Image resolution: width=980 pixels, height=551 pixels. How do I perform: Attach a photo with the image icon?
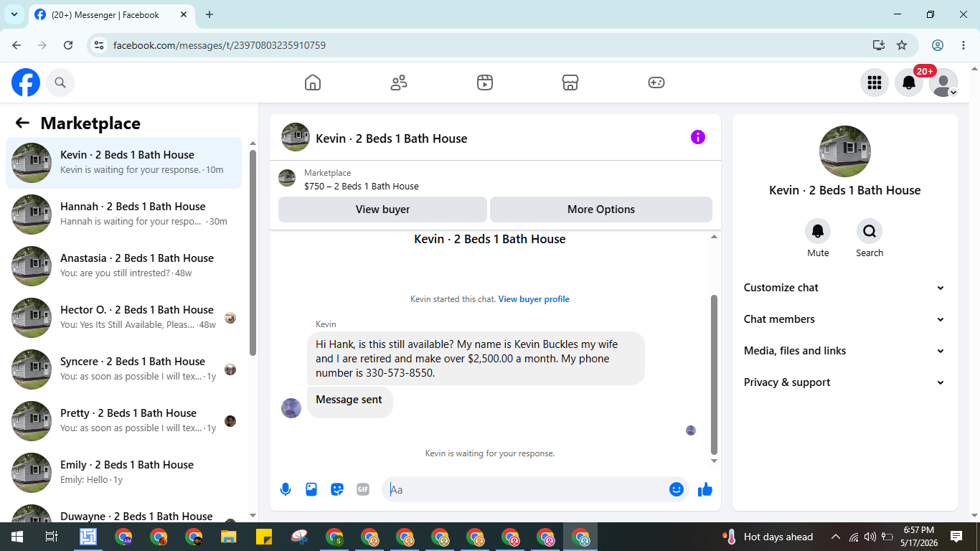(x=311, y=489)
